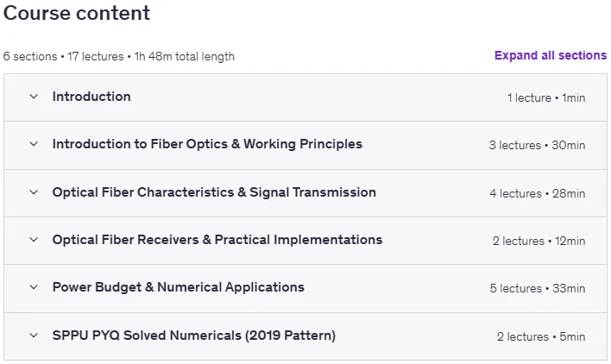Image resolution: width=611 pixels, height=364 pixels.
Task: Open chevron beside Optical Fiber Characteristics
Action: (34, 192)
